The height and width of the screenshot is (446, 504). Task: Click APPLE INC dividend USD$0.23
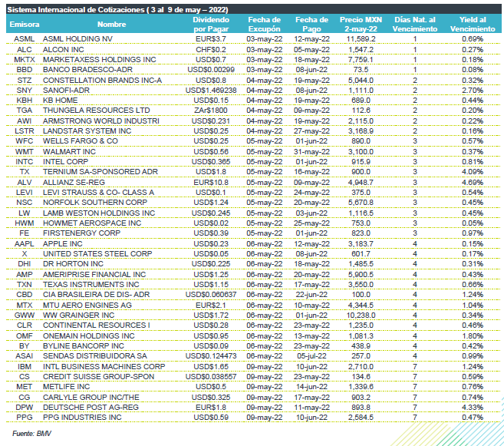(211, 244)
